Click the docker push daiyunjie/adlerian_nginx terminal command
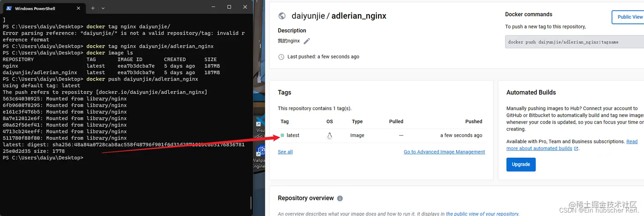 142,79
